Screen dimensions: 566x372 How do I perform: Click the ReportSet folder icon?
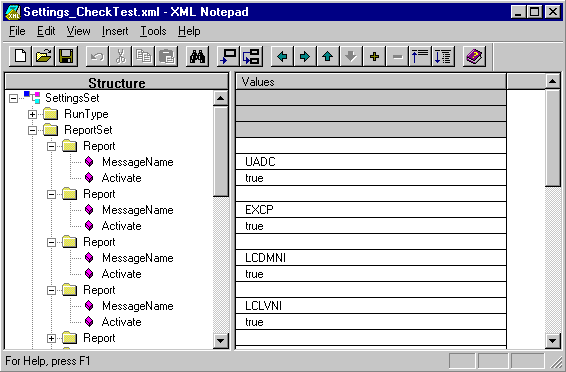click(51, 130)
